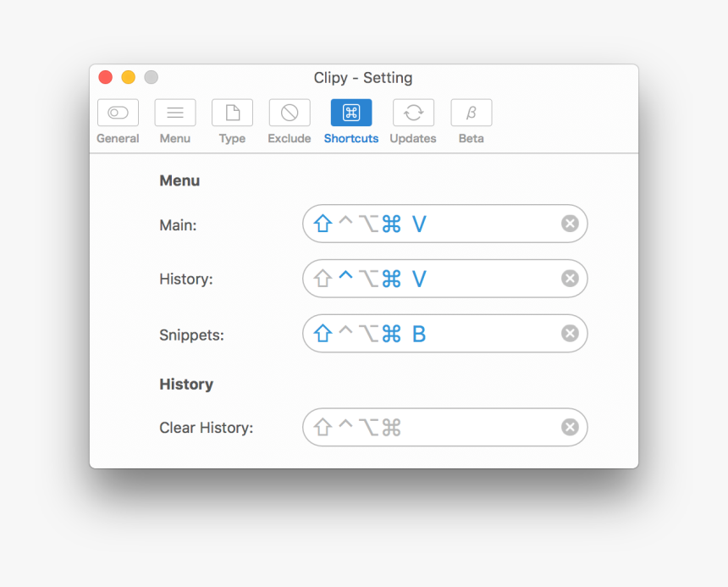
Task: Go to the Updates tab
Action: [413, 121]
